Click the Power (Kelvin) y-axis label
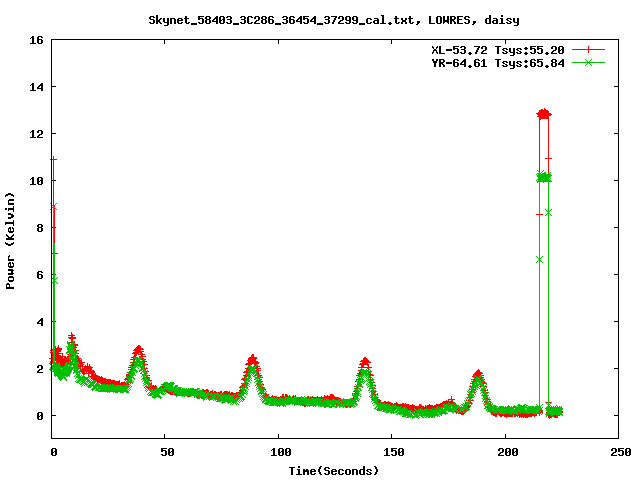 click(x=10, y=241)
